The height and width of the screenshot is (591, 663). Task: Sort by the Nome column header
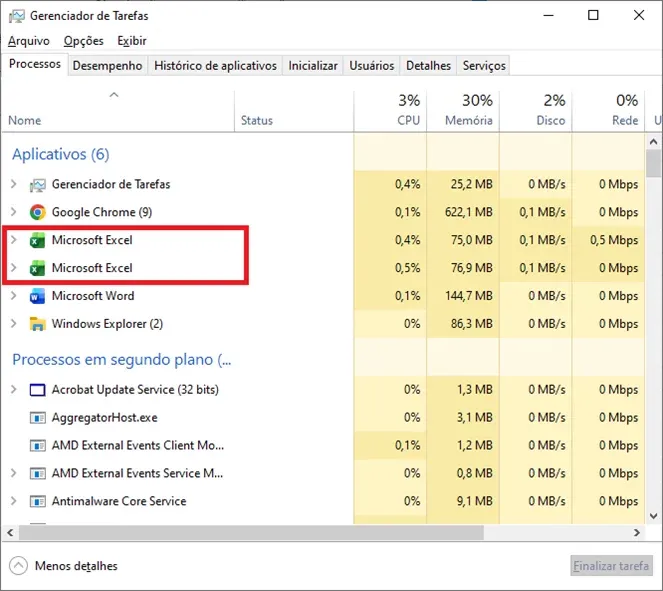[118, 112]
